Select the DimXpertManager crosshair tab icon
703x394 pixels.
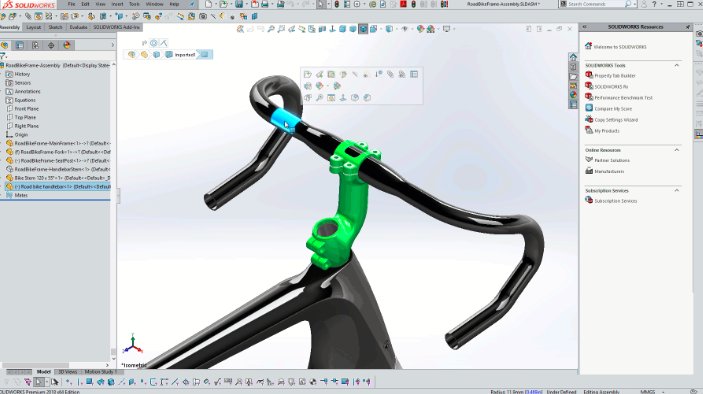point(51,45)
